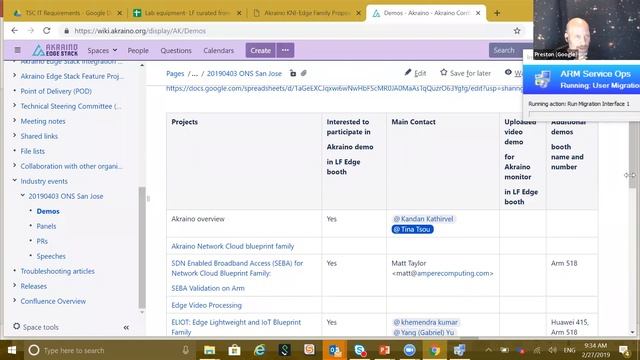Open Internet Explorer from taskbar
640x360 pixels.
[x=260, y=350]
